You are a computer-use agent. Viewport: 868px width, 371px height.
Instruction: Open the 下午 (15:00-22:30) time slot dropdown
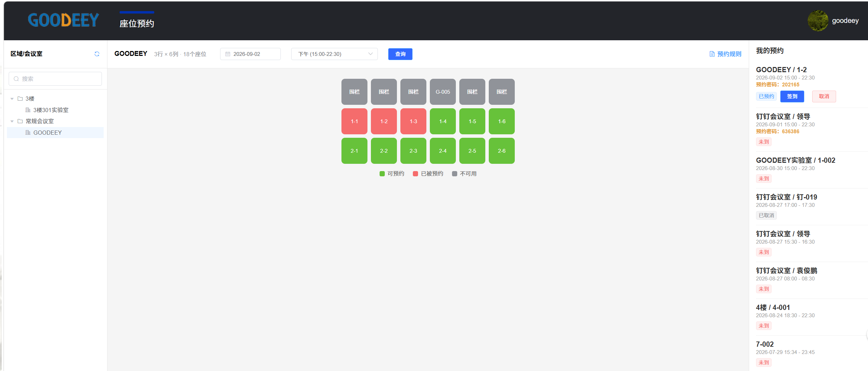335,54
